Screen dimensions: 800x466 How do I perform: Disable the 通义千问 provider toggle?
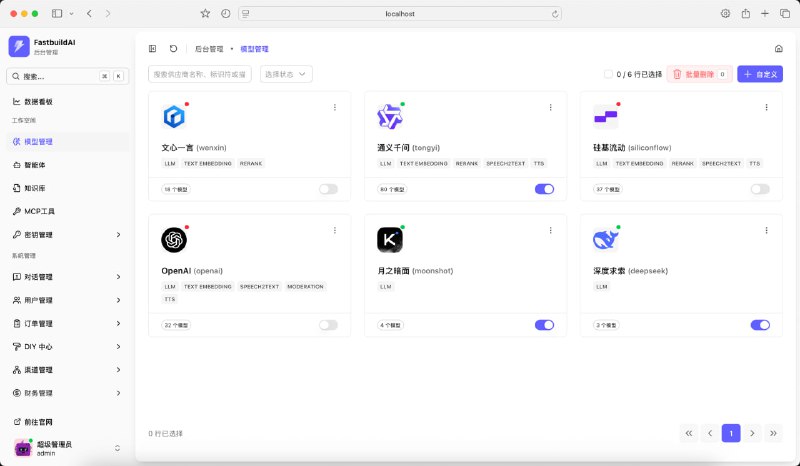click(x=544, y=189)
